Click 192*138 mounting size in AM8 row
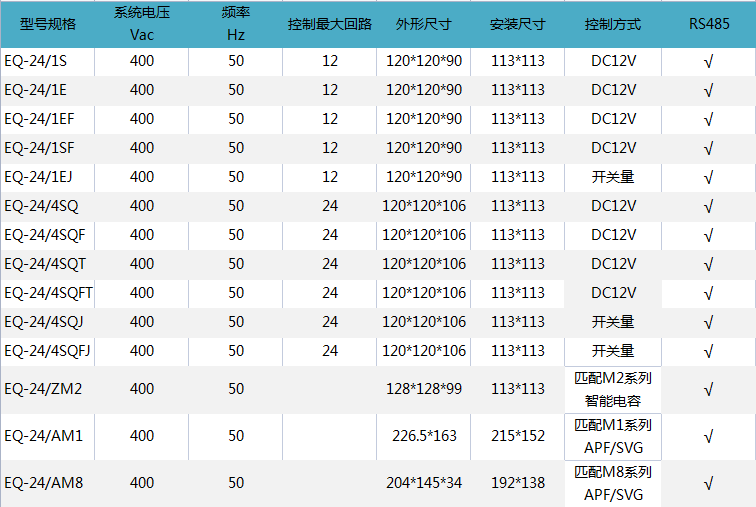Viewport: 756px width, 507px height. pyautogui.click(x=518, y=483)
